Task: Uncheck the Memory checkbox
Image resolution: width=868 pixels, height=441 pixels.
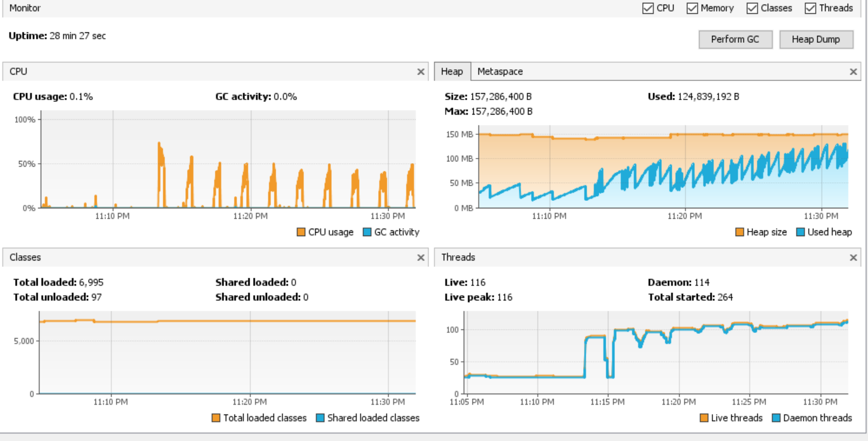Action: click(692, 8)
